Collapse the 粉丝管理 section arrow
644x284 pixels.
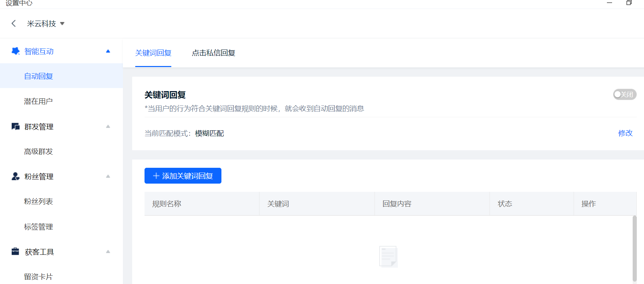(x=108, y=176)
